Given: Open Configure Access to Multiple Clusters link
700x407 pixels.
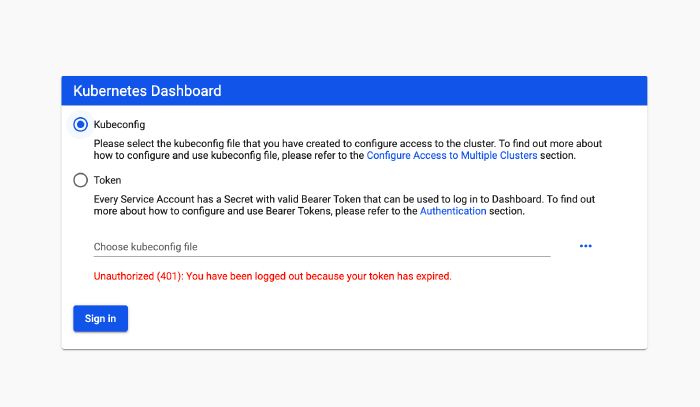Looking at the screenshot, I should [452, 155].
